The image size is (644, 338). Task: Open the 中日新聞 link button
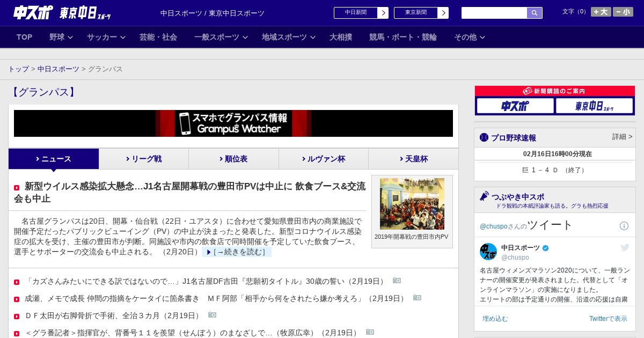pos(355,13)
